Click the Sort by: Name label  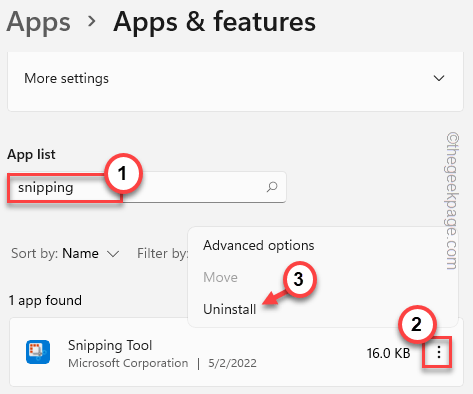click(x=55, y=253)
